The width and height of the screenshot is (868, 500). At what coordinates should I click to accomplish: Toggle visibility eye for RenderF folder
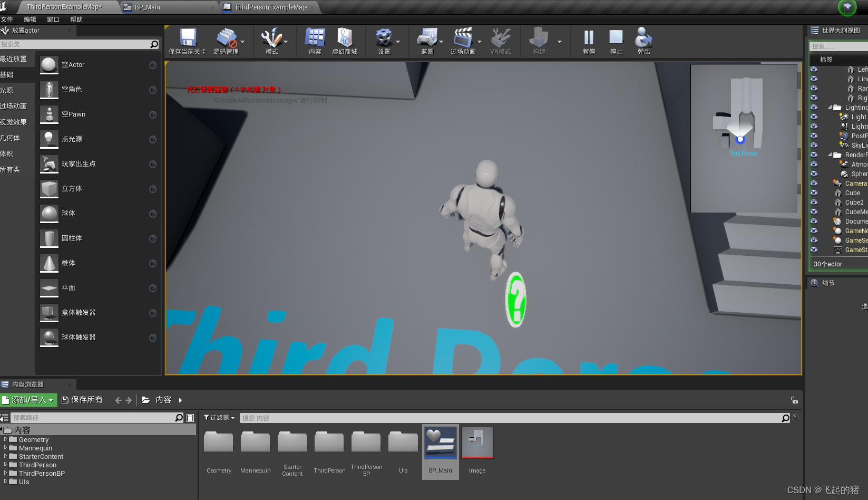tap(814, 155)
